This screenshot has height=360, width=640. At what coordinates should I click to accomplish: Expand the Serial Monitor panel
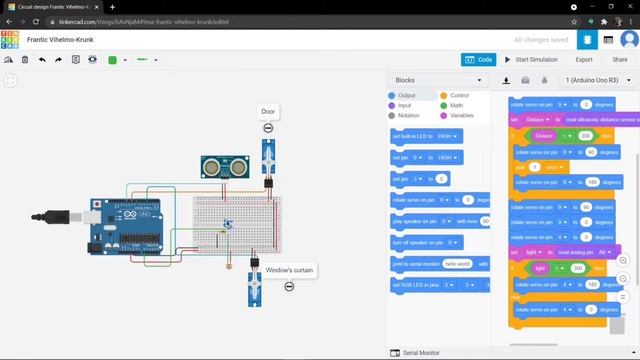633,353
